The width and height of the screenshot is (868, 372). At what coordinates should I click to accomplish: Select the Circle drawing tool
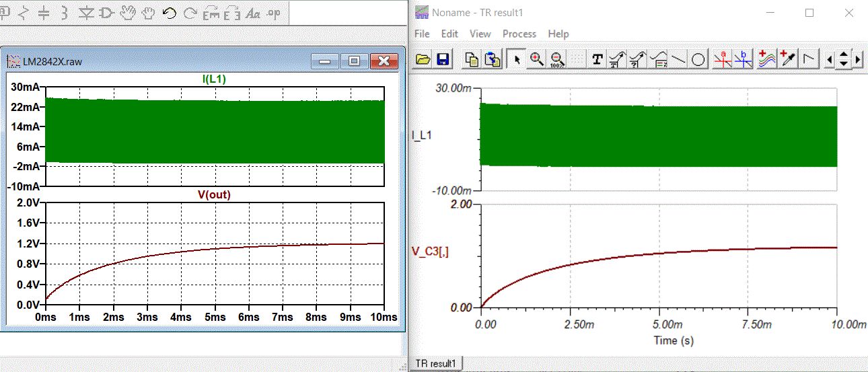pyautogui.click(x=698, y=59)
